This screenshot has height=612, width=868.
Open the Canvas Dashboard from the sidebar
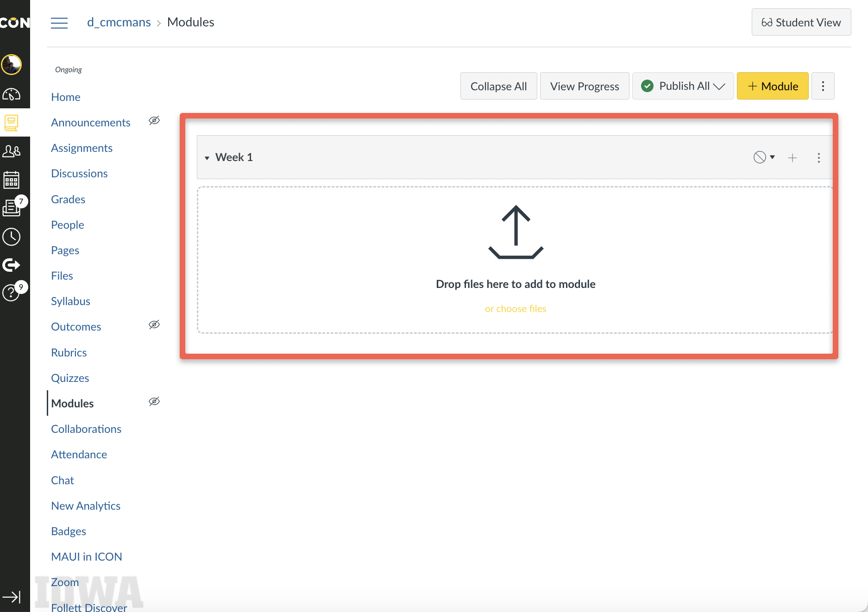click(12, 95)
